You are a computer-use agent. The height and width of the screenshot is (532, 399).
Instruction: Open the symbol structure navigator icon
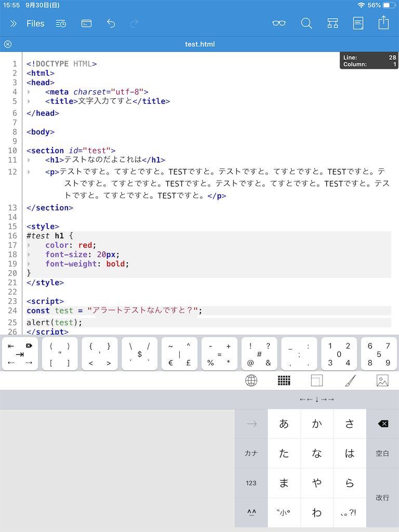click(332, 23)
